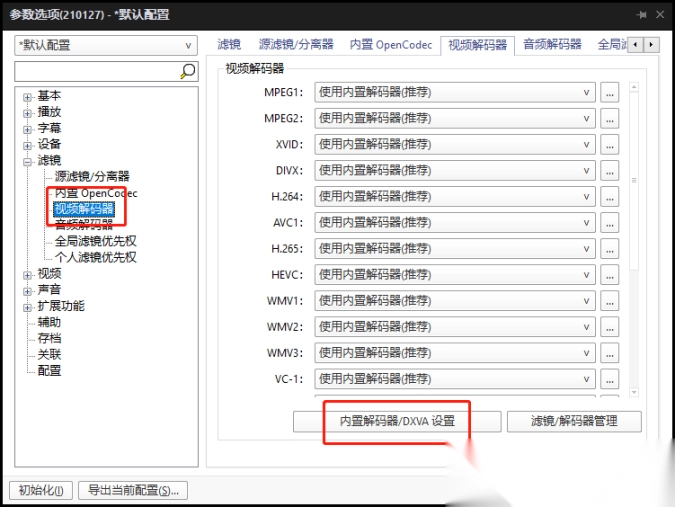Switch to the 音频解码器 tab
675x507 pixels.
551,45
